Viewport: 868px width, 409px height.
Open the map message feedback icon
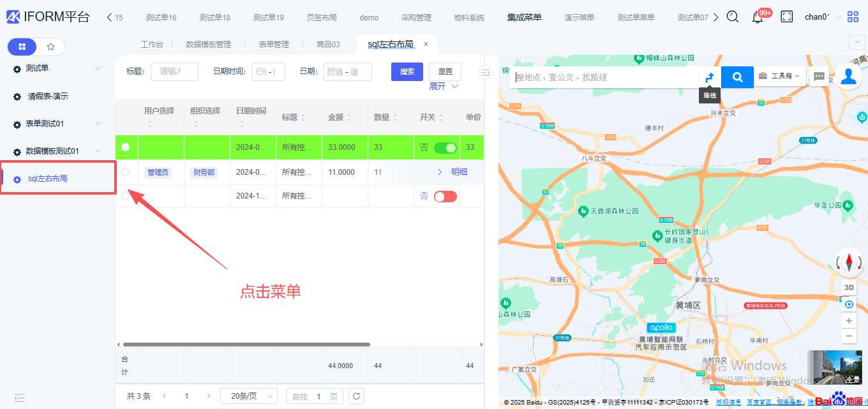coord(819,77)
